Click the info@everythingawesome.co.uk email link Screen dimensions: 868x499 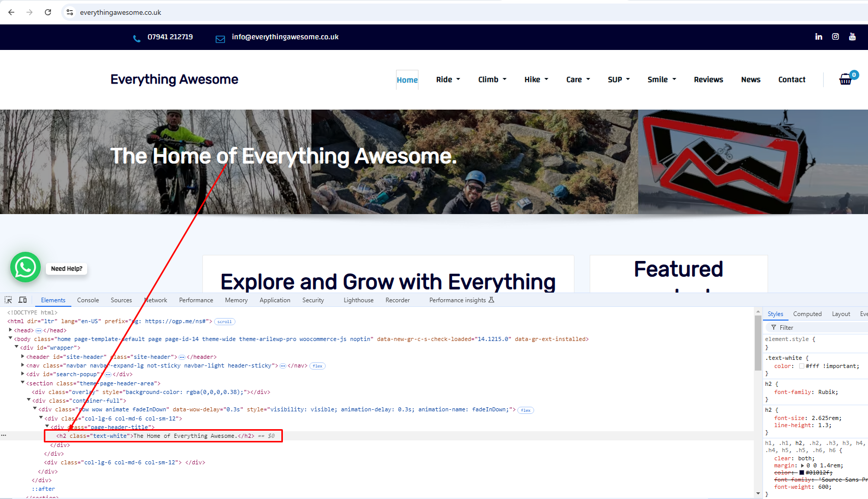click(285, 37)
